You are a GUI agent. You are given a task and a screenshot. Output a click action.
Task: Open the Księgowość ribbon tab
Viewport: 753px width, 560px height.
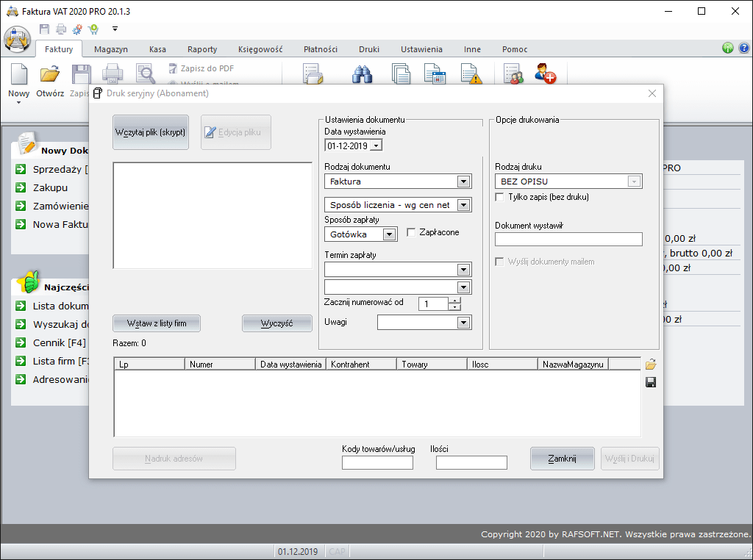(x=260, y=49)
